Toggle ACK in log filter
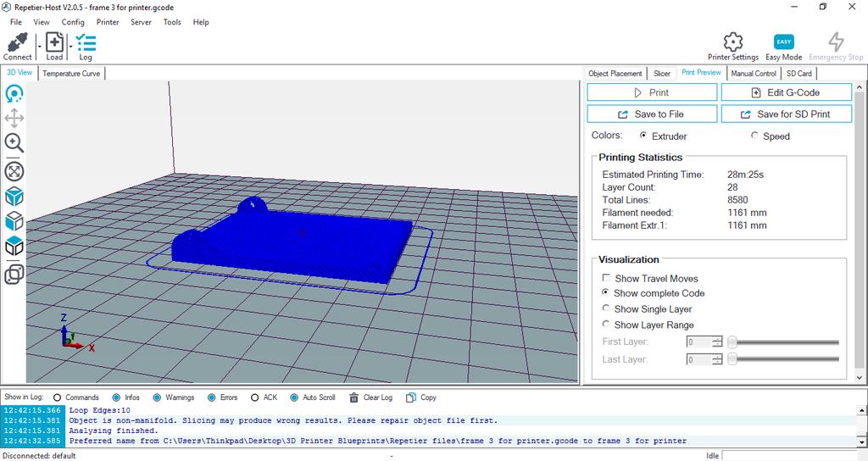The width and height of the screenshot is (868, 461). [254, 397]
